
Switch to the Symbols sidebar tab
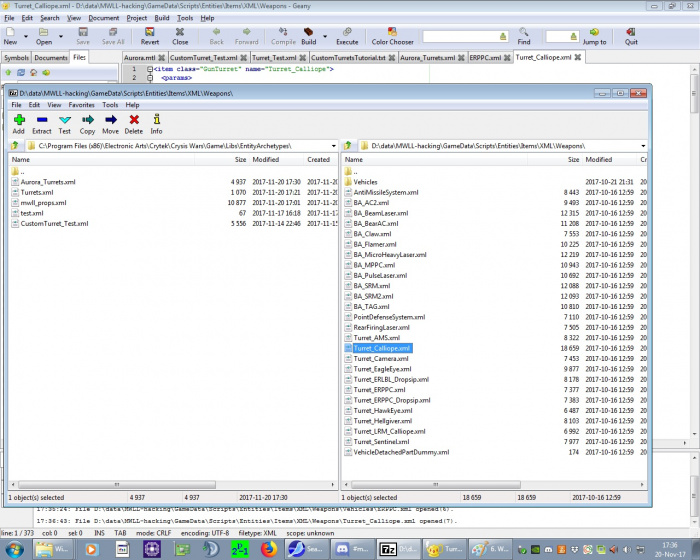tap(16, 58)
